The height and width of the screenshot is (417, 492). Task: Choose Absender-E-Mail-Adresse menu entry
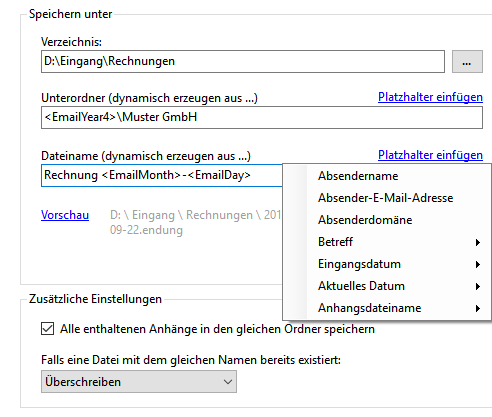click(x=387, y=198)
